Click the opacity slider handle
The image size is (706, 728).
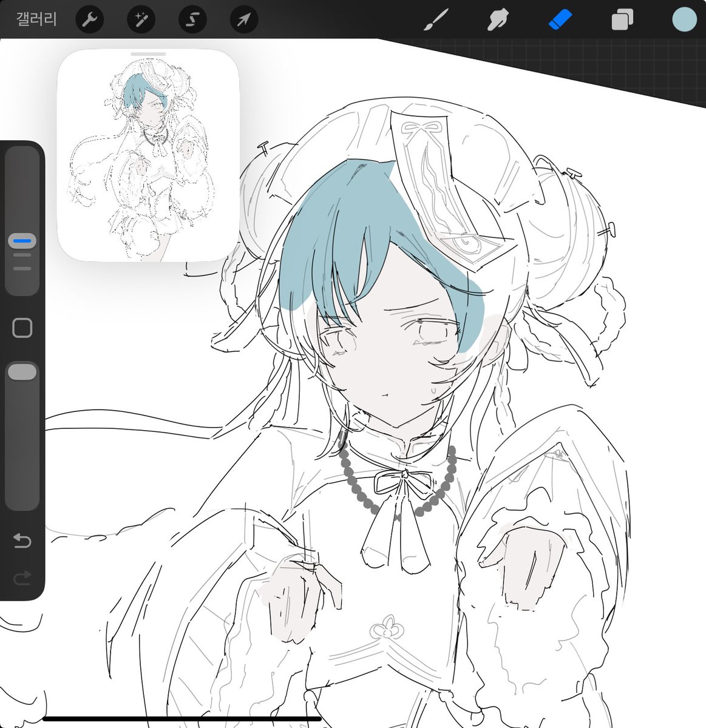click(22, 372)
